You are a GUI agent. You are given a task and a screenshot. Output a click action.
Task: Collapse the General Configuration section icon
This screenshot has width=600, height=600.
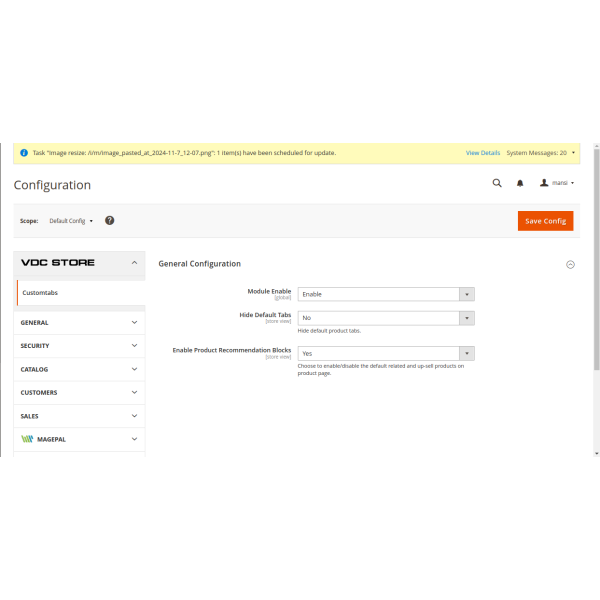click(570, 264)
